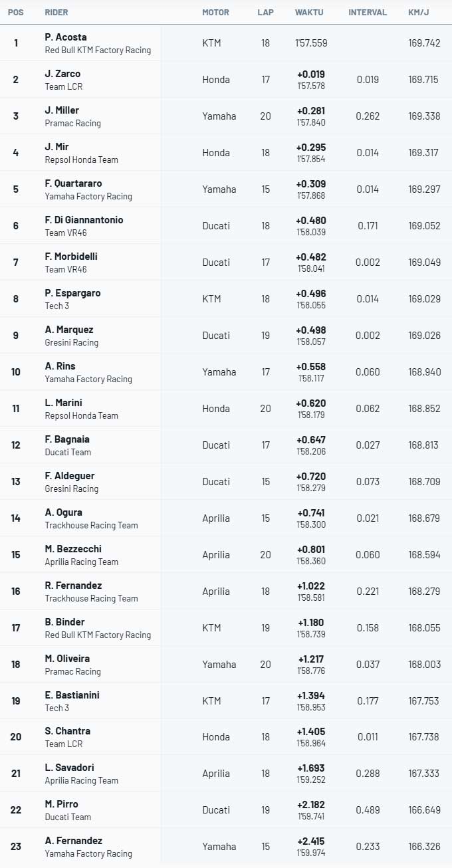This screenshot has height=868, width=452.
Task: Click the INTERVAL column header
Action: [x=368, y=13]
